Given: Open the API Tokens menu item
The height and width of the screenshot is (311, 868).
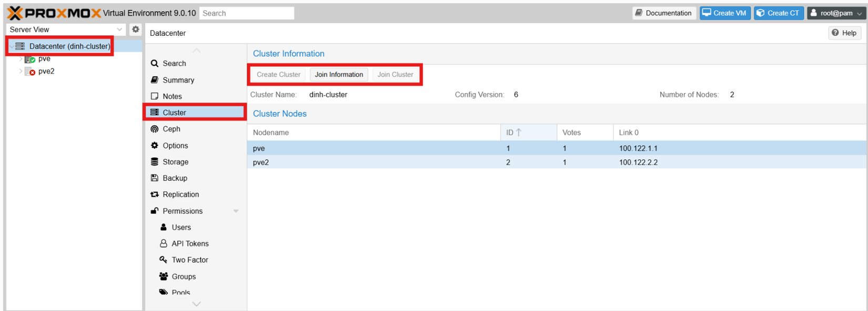Looking at the screenshot, I should [x=195, y=243].
